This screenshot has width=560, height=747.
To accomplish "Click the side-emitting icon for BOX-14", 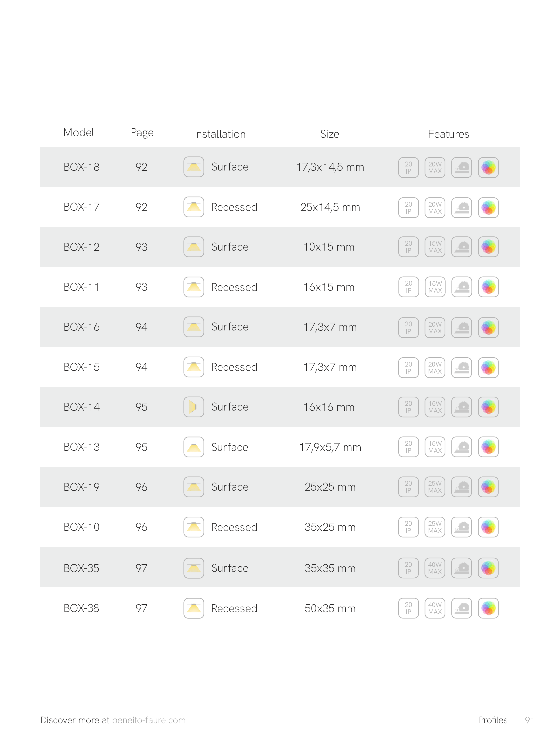I will pos(194,407).
